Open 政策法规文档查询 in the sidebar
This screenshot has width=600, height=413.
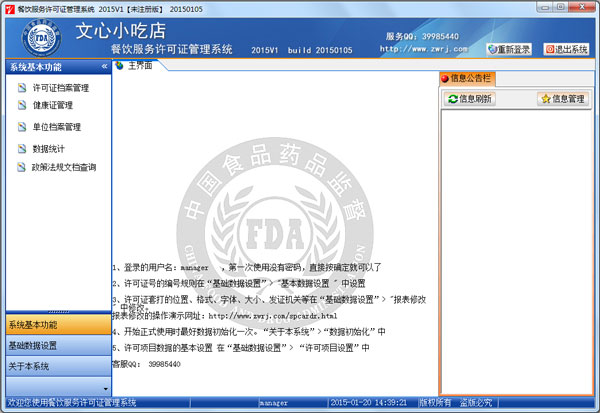tap(64, 167)
